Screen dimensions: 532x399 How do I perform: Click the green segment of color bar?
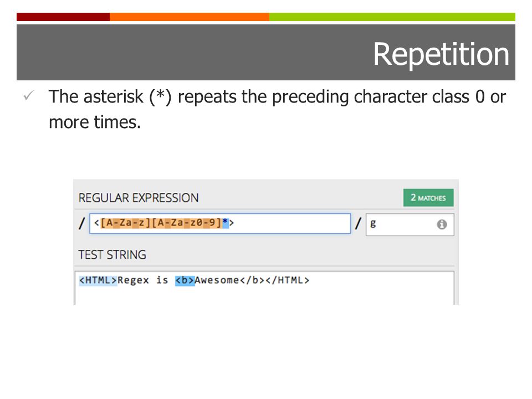[392, 17]
